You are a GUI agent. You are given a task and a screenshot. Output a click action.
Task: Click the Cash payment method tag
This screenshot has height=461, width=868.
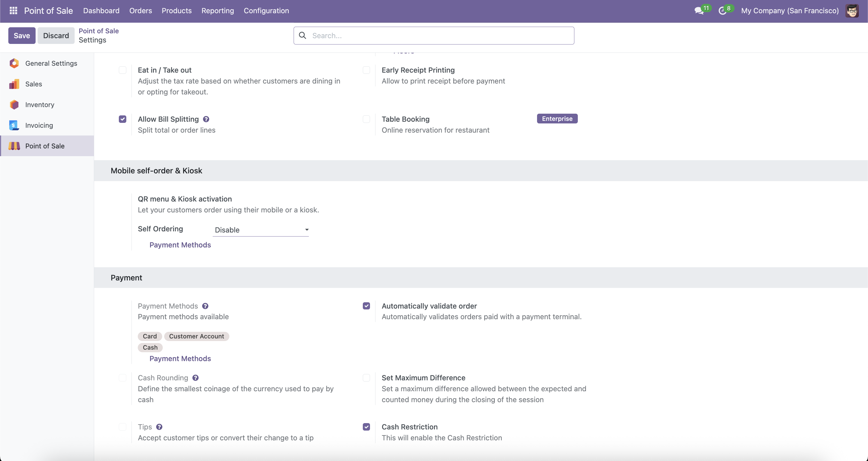pyautogui.click(x=150, y=347)
